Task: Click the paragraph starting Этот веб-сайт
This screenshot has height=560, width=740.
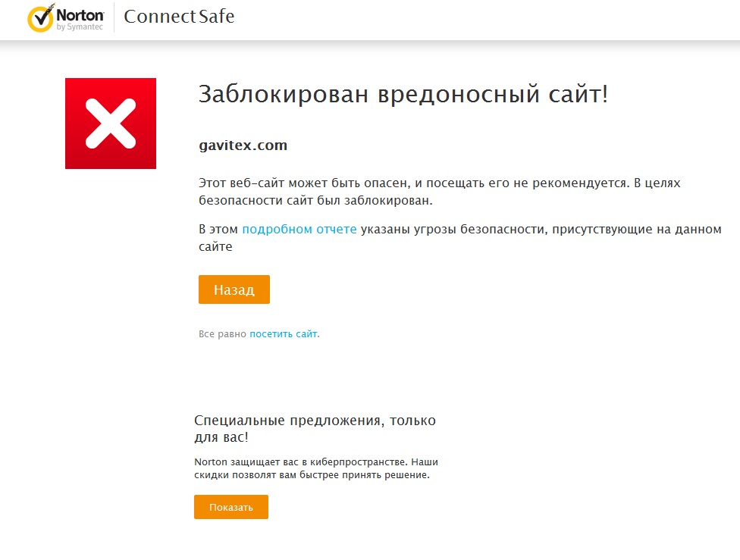Action: click(x=423, y=184)
